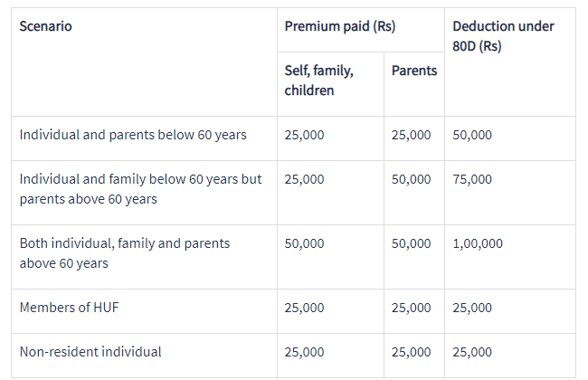This screenshot has height=380, width=588.
Task: Click the HUF deduction 25,000 value
Action: (x=471, y=308)
